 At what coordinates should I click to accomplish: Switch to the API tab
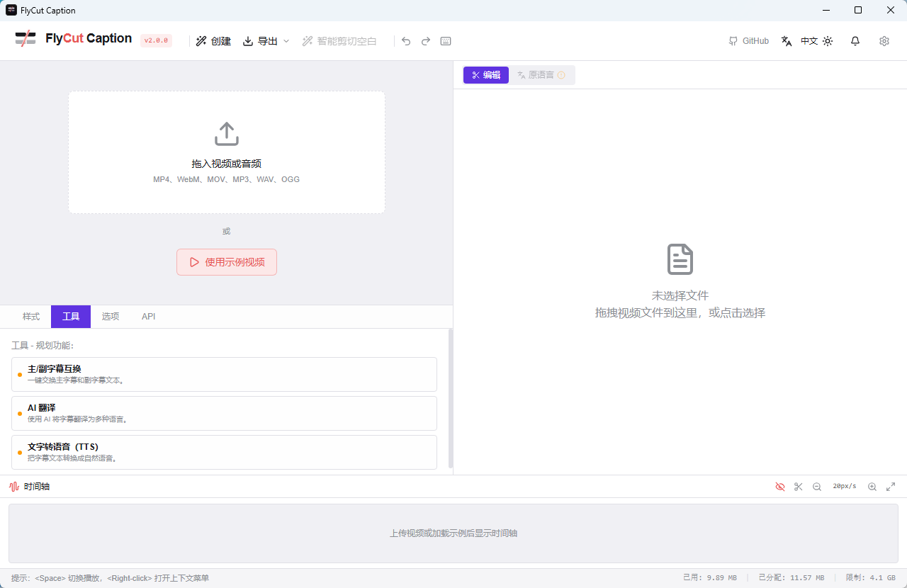(x=148, y=317)
